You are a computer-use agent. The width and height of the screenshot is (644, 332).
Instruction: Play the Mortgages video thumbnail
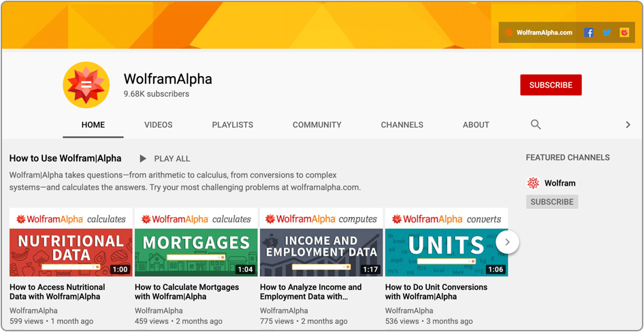196,242
